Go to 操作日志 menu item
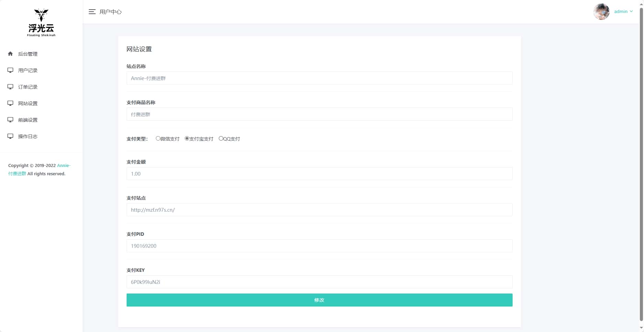644x332 pixels. point(28,136)
